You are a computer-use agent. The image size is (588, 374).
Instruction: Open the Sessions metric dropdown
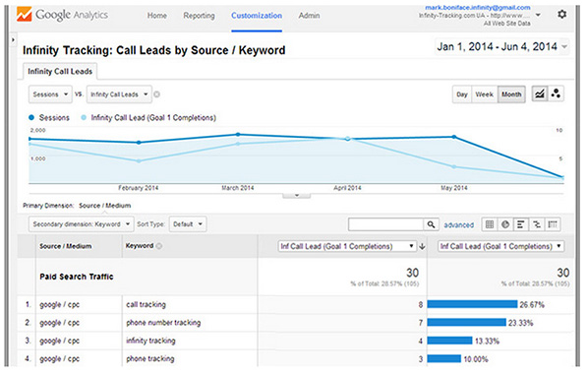pos(50,94)
